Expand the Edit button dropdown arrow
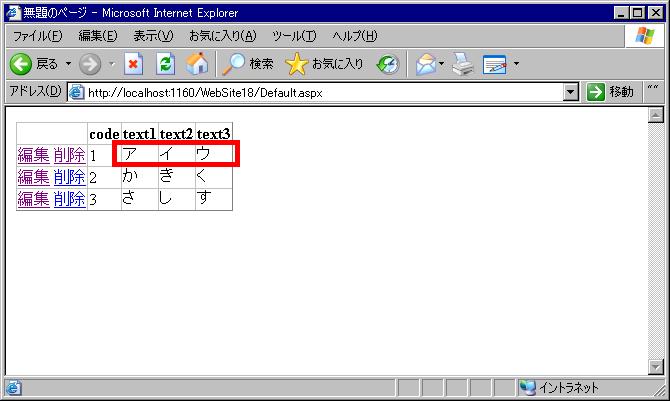 click(516, 64)
